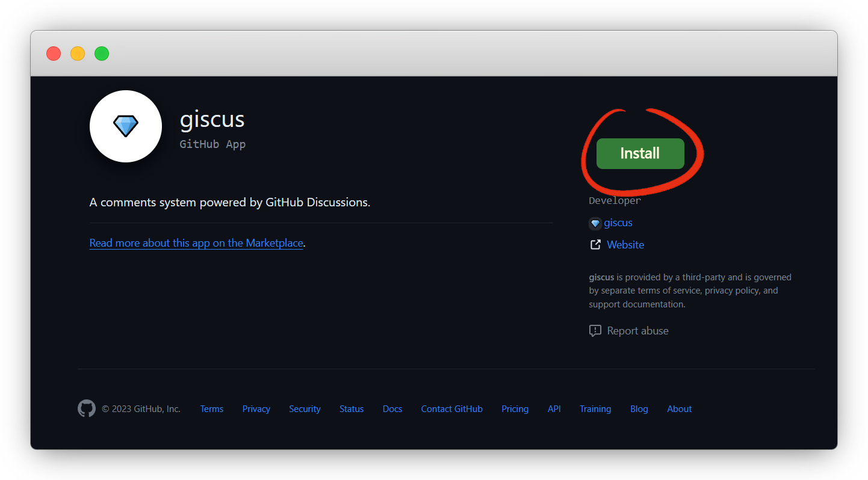The height and width of the screenshot is (480, 868).
Task: Open the Terms footer link
Action: click(212, 409)
